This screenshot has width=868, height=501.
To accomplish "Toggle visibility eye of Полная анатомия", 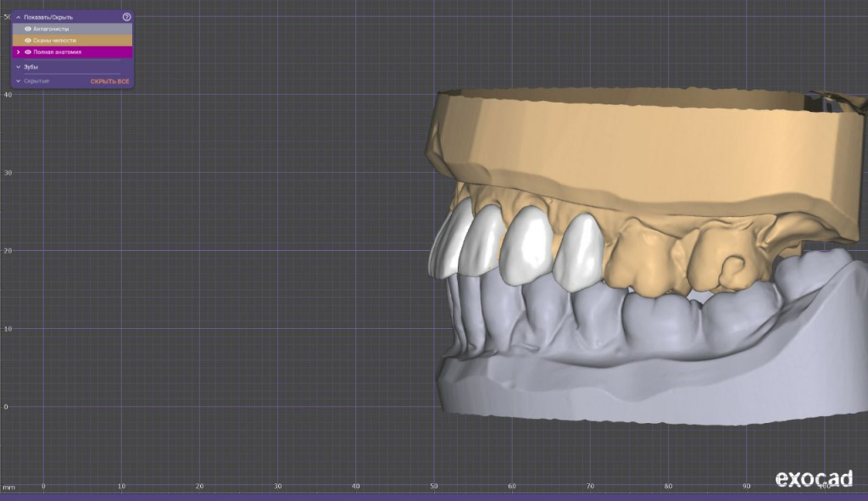I will 28,52.
